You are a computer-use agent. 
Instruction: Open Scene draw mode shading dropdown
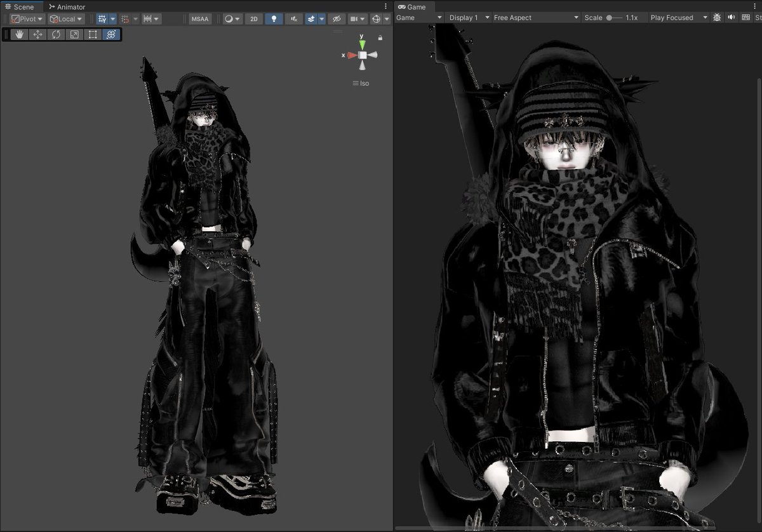pos(232,19)
